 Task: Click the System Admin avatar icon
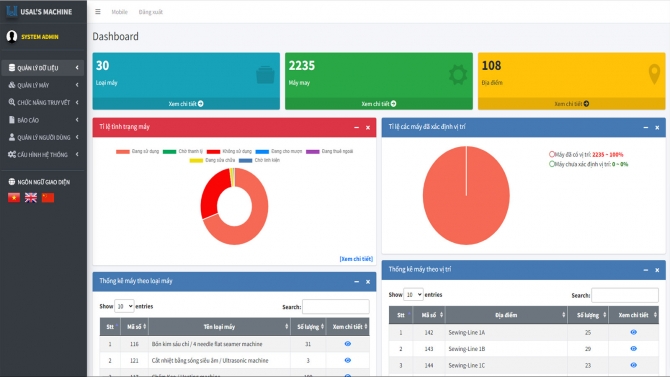click(12, 37)
